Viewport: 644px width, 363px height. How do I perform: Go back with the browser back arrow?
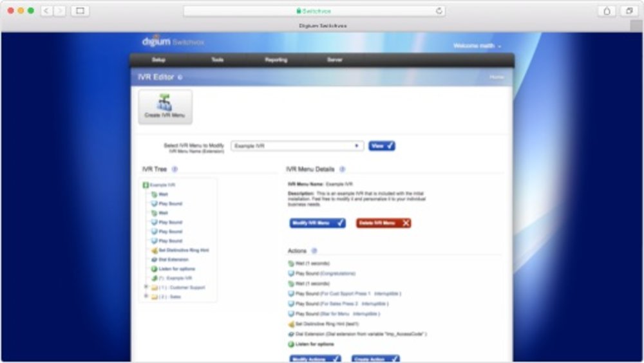pos(46,11)
